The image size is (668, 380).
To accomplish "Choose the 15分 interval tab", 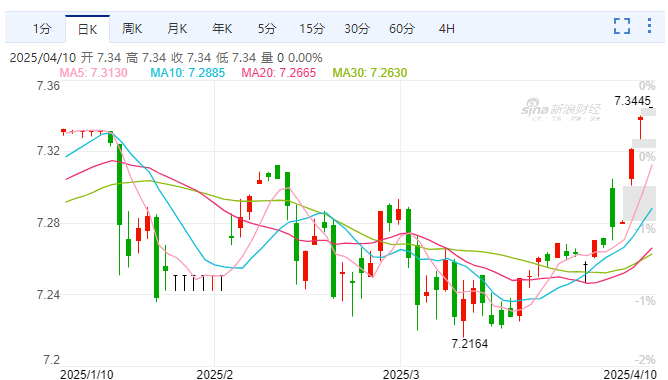I will 312,29.
